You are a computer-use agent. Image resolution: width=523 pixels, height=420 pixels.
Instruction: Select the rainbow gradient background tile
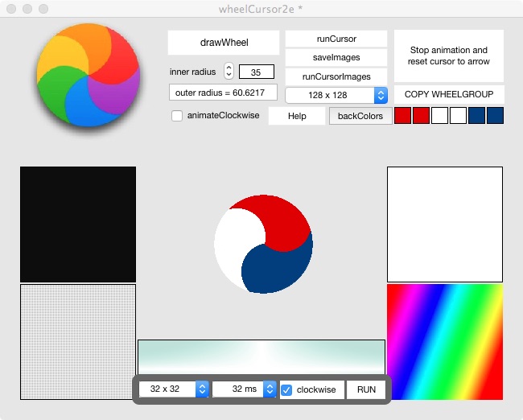click(445, 341)
